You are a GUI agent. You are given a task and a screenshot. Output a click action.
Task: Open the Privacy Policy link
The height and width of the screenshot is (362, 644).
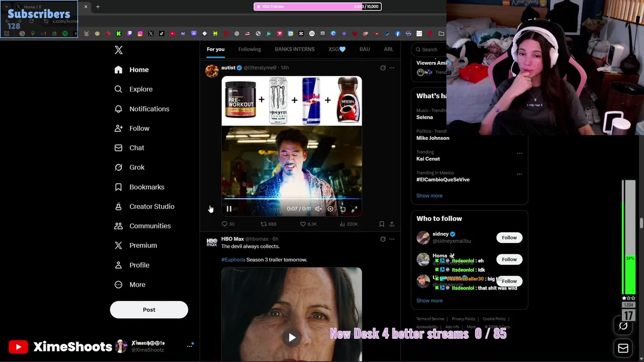click(463, 319)
